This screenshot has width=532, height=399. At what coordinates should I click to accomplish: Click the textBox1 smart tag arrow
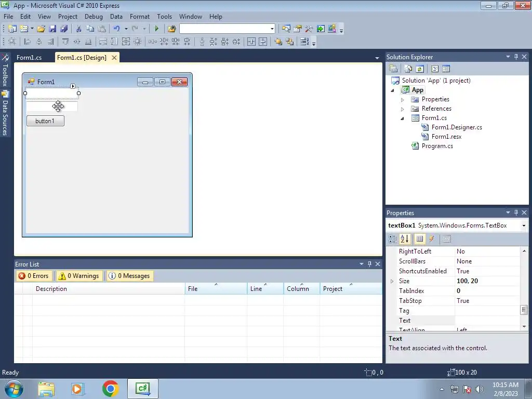pyautogui.click(x=73, y=86)
